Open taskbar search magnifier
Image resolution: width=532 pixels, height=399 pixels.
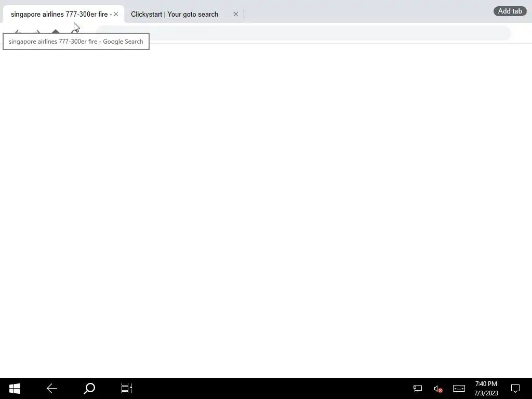click(89, 389)
